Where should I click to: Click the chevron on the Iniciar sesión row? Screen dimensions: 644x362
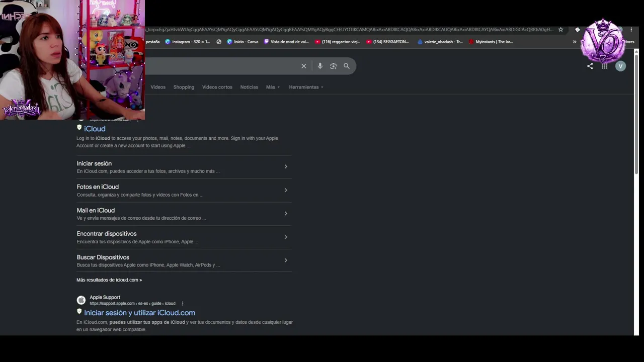pyautogui.click(x=286, y=166)
